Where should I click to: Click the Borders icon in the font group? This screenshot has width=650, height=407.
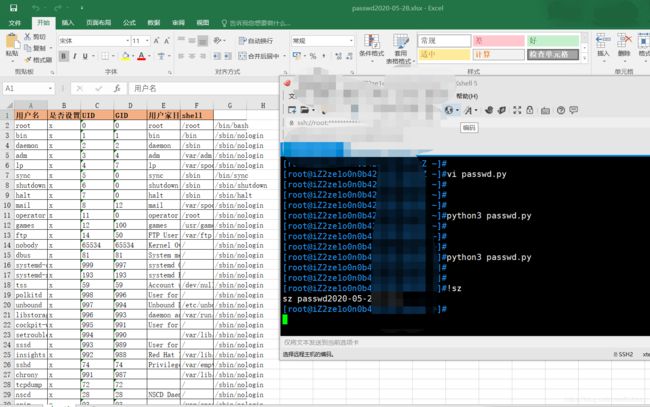(x=105, y=56)
